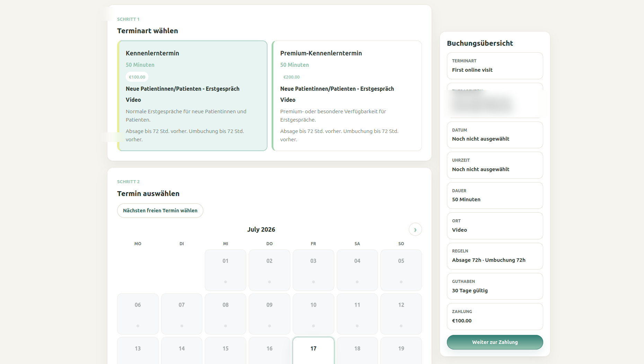Click the Terminart wählen heading
Screen dimensions: 644x364
[x=148, y=31]
